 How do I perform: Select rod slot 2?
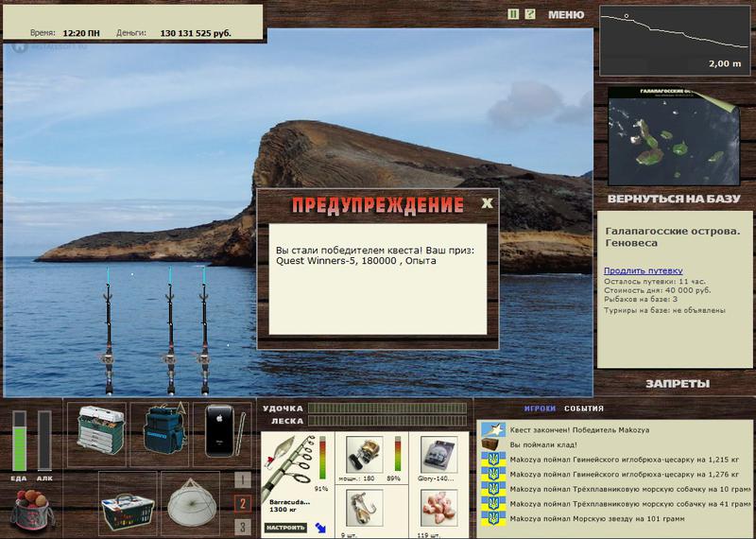click(243, 504)
